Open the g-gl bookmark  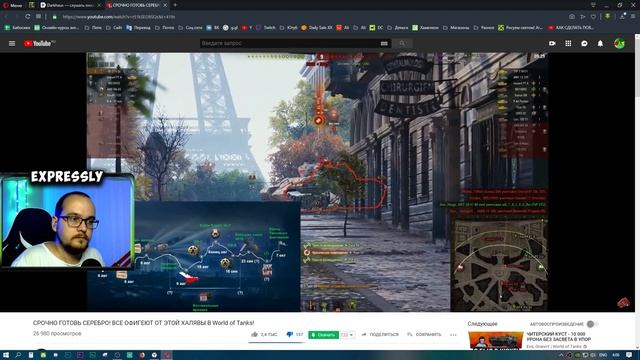(x=231, y=28)
